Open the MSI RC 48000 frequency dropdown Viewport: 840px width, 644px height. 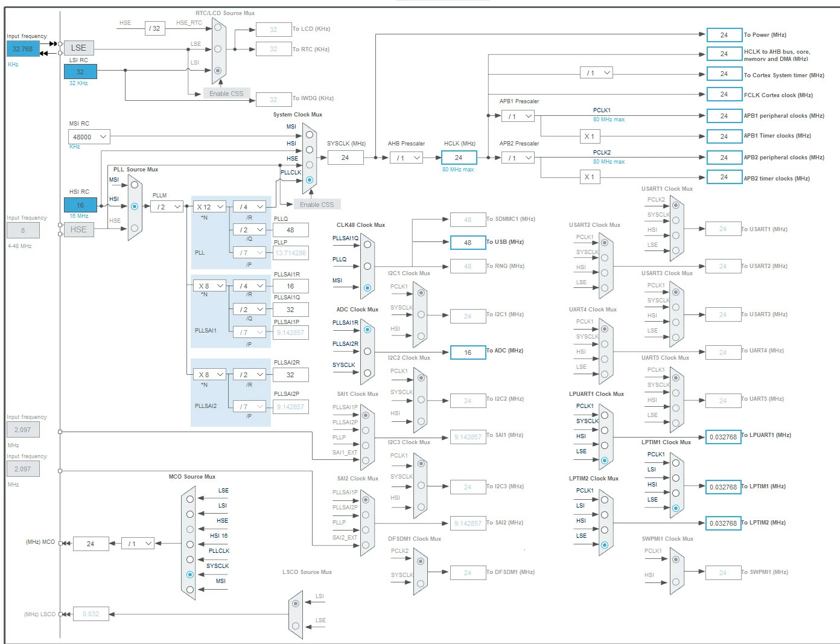click(89, 137)
